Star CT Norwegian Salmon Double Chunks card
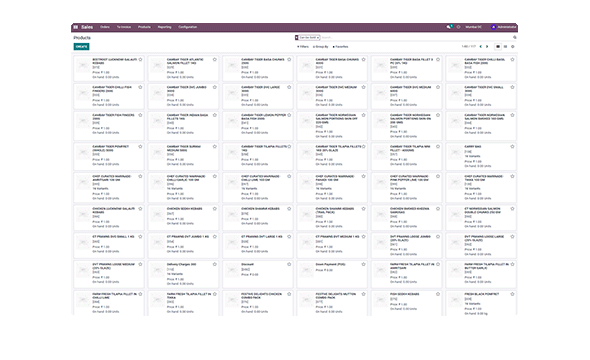This screenshot has width=590, height=360. [x=512, y=209]
